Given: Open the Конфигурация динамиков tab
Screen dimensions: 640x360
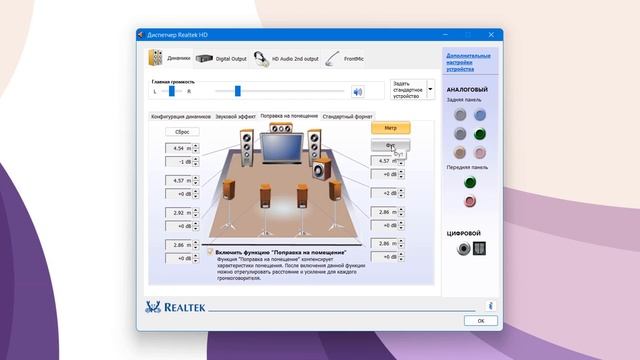Looking at the screenshot, I should (x=181, y=116).
